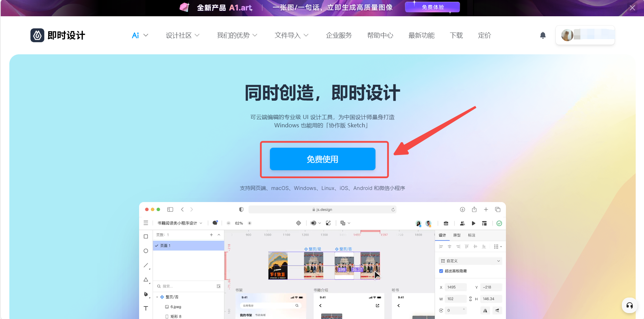Open the 自定义 frame size dropdown
Screen dimensions: 644x319
point(470,261)
